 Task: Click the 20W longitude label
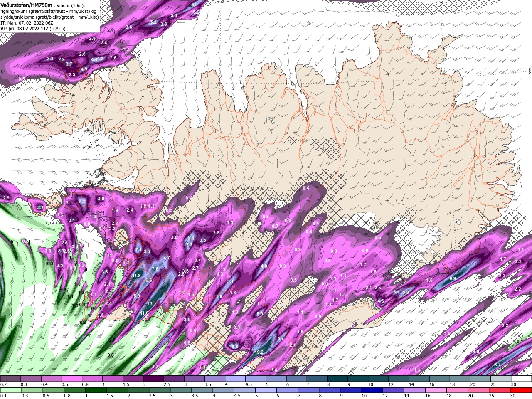221,2
